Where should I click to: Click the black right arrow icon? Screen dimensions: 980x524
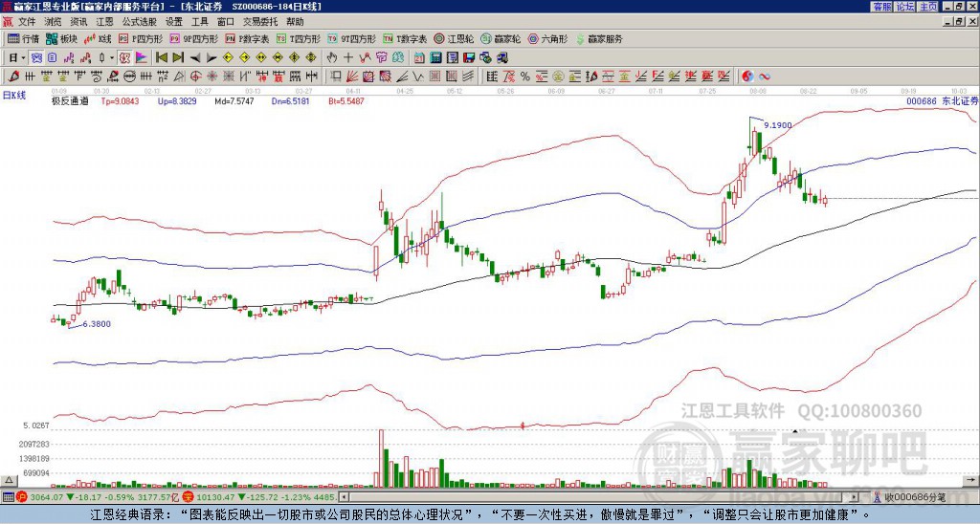(212, 58)
